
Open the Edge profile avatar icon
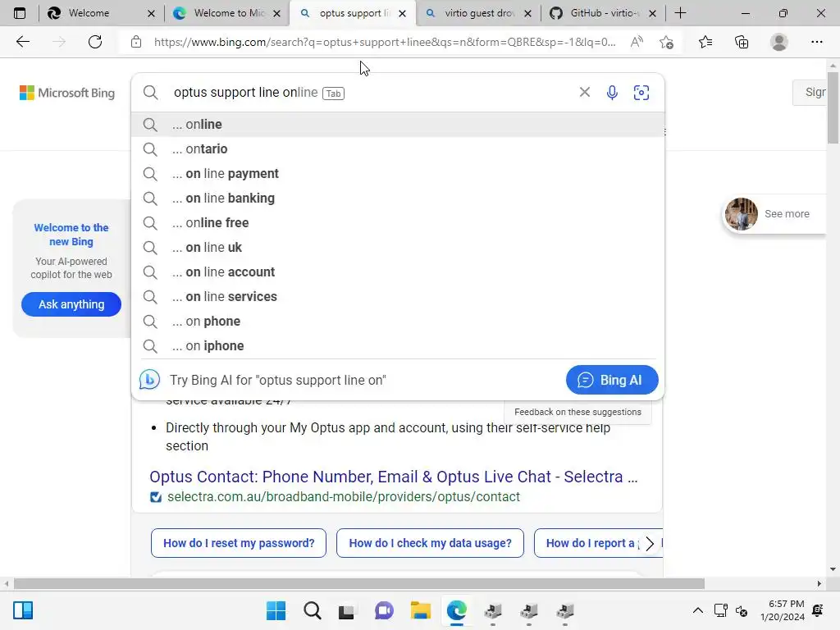click(779, 42)
